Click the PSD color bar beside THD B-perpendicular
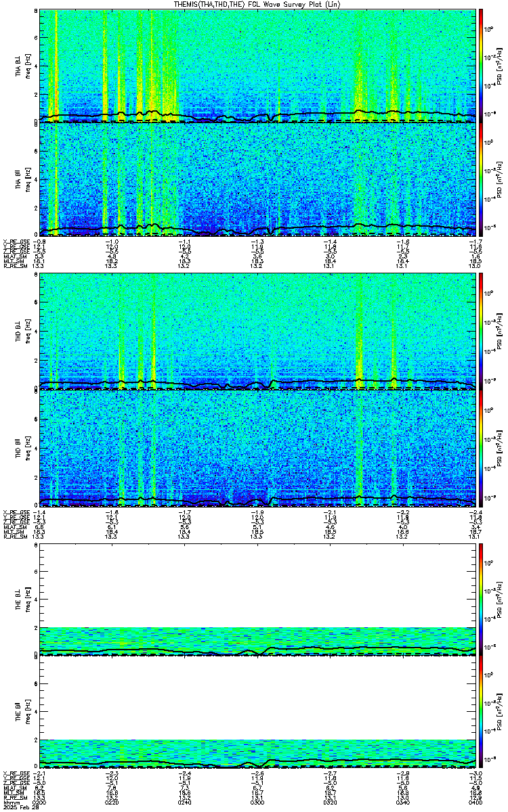This screenshot has height=812, width=508. (x=481, y=331)
